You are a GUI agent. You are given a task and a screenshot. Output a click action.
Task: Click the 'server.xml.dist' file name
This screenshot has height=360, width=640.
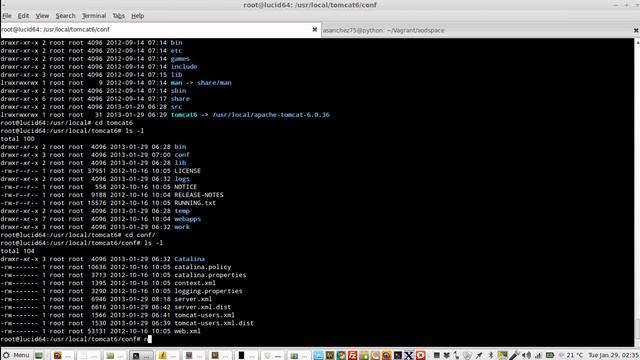point(203,307)
